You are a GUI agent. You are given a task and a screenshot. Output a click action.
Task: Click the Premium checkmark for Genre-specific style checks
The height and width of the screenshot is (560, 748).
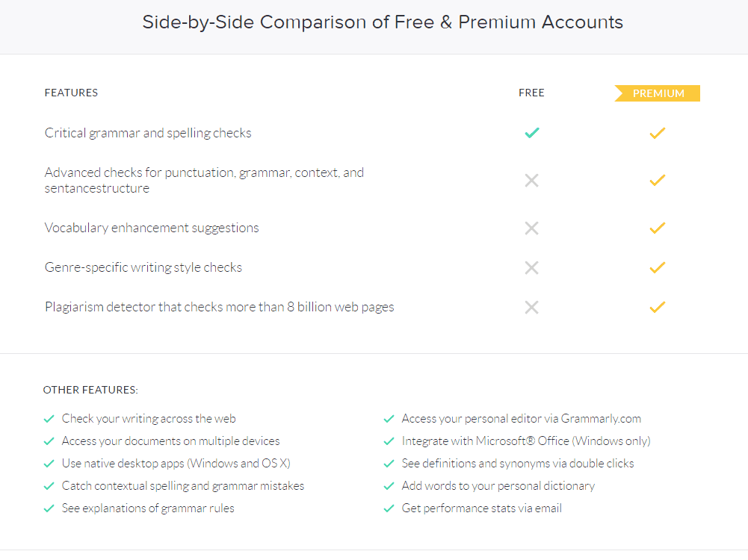coord(658,268)
